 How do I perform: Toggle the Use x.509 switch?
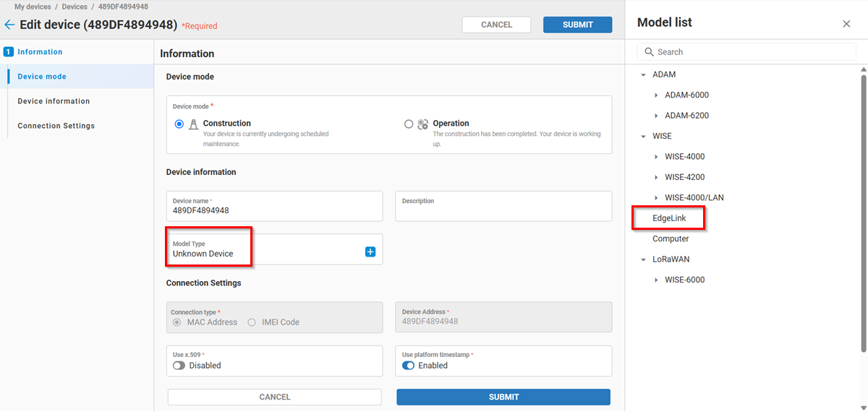tap(179, 366)
